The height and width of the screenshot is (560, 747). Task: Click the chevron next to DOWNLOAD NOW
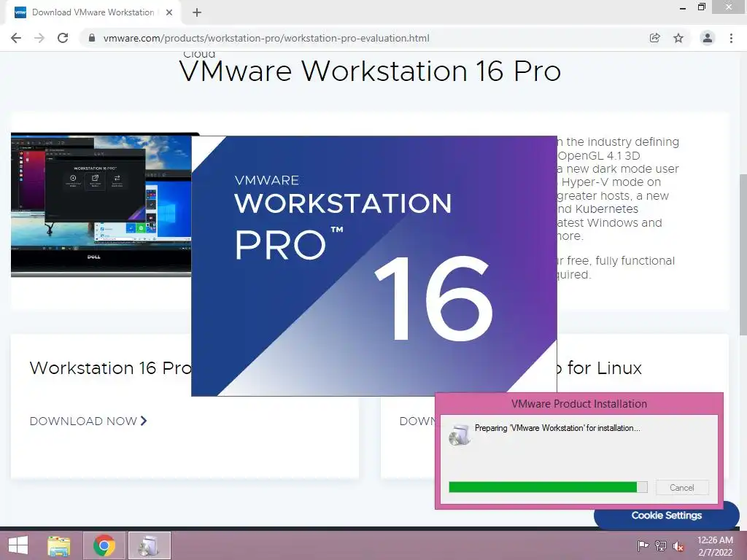click(x=144, y=421)
